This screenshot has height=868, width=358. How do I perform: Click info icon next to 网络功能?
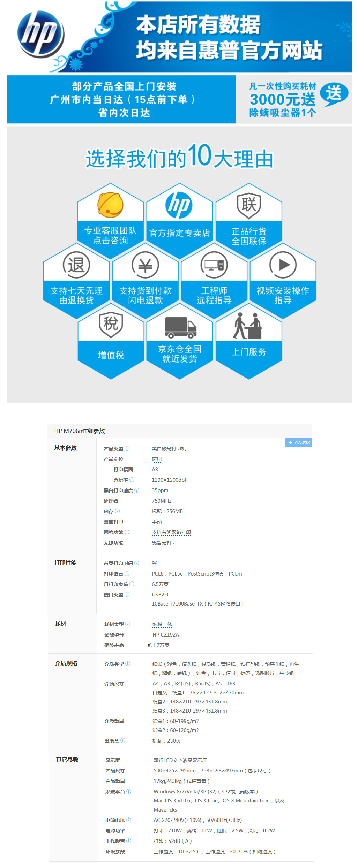[x=127, y=532]
